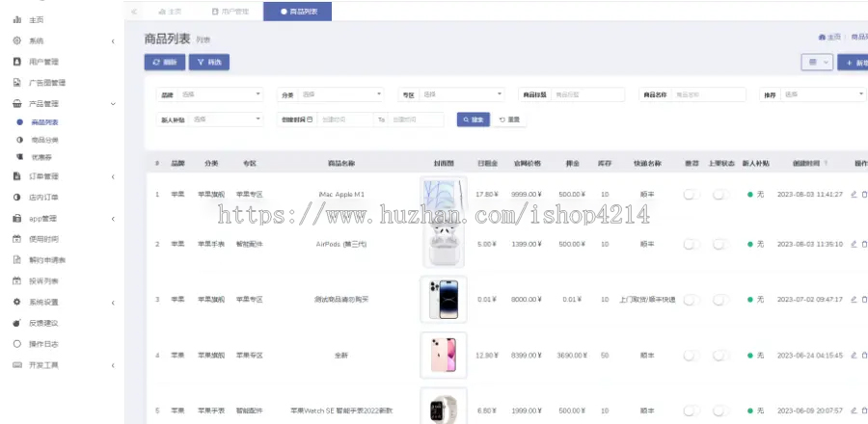Viewport: 868px width, 424px height.
Task: Click the 筛选 filter button
Action: (209, 63)
